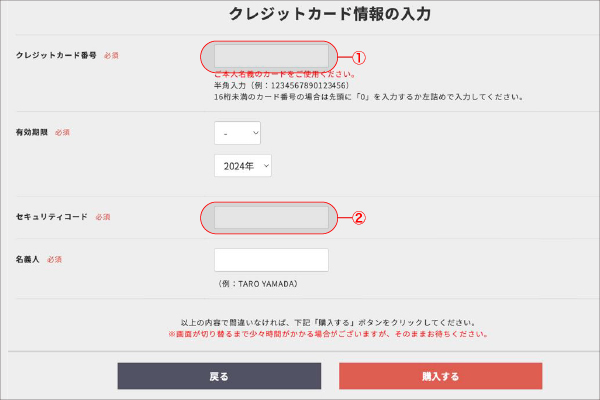
Task: Click the red ※ screen-switching notice
Action: [x=329, y=334]
